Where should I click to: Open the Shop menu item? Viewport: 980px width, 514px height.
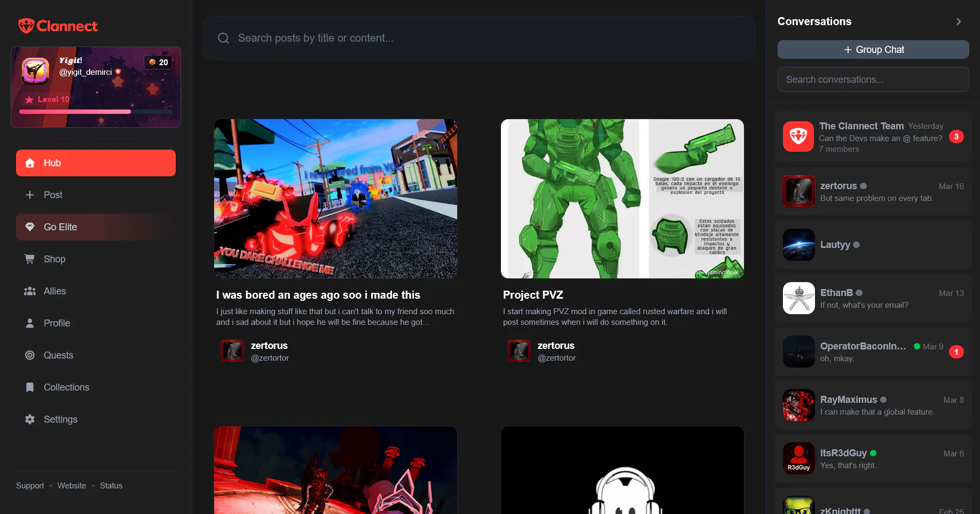[x=96, y=259]
